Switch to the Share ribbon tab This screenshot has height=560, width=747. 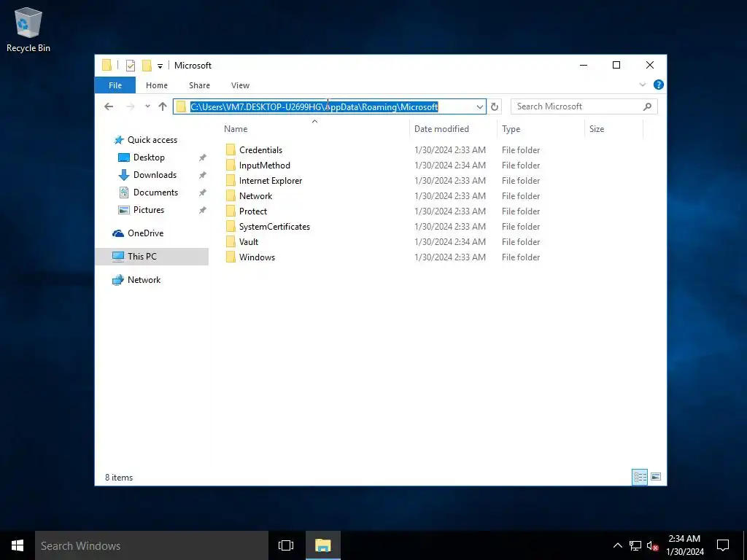tap(199, 85)
